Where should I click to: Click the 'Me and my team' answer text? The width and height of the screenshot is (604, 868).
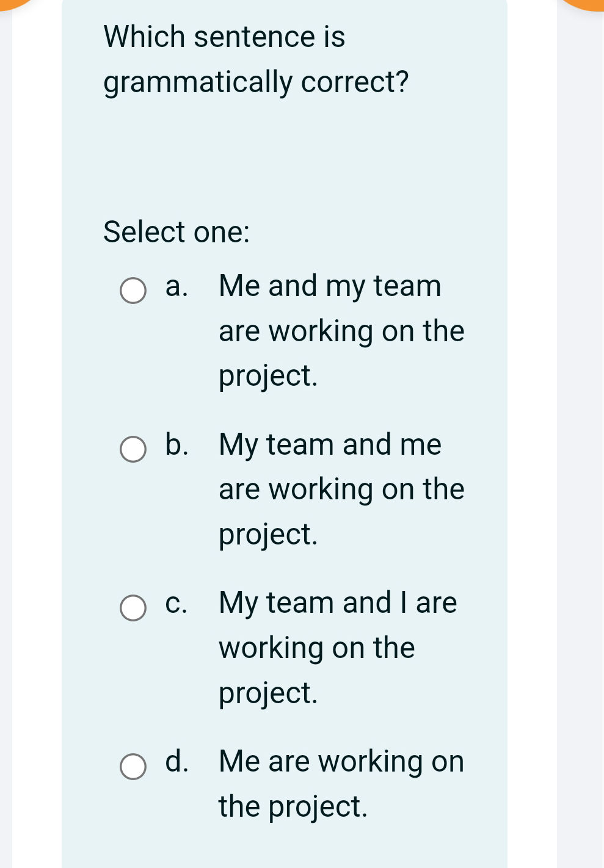pyautogui.click(x=330, y=286)
